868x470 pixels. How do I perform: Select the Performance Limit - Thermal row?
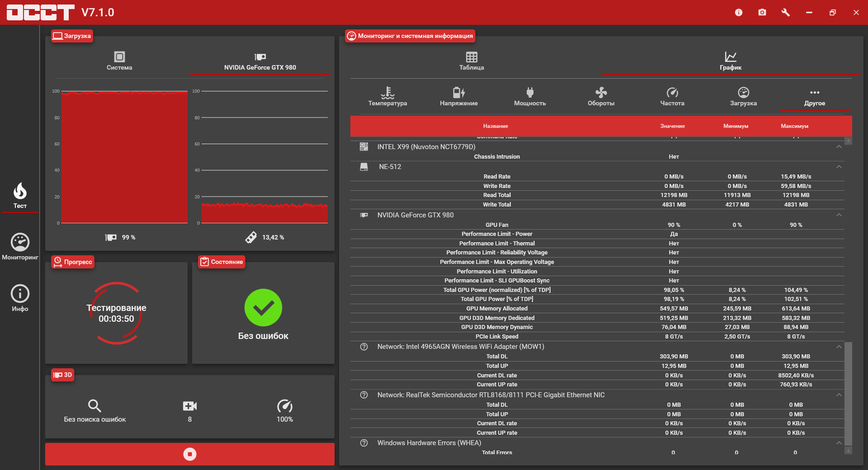[597, 244]
